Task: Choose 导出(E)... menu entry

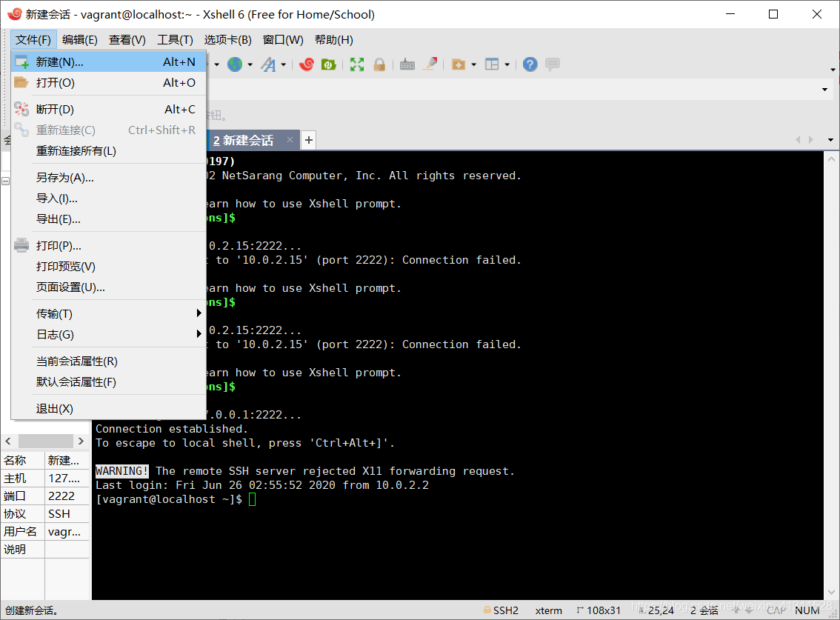Action: pyautogui.click(x=109, y=219)
